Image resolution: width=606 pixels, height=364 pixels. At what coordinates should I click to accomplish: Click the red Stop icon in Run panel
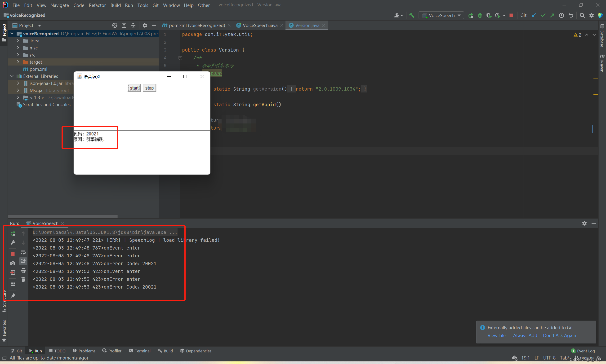point(13,254)
